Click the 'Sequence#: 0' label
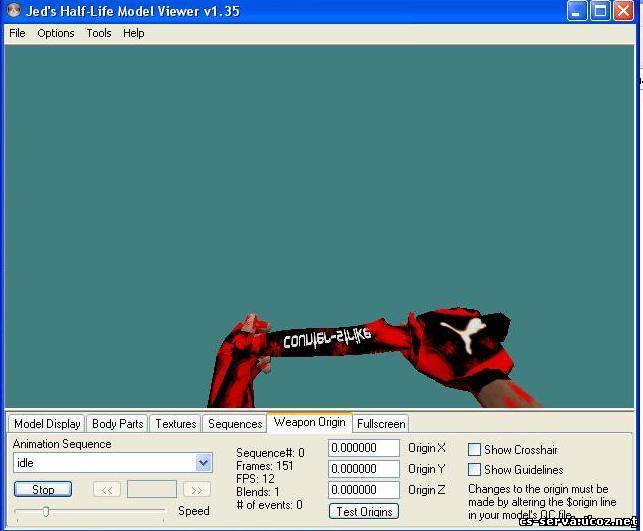This screenshot has width=643, height=531. [x=270, y=453]
